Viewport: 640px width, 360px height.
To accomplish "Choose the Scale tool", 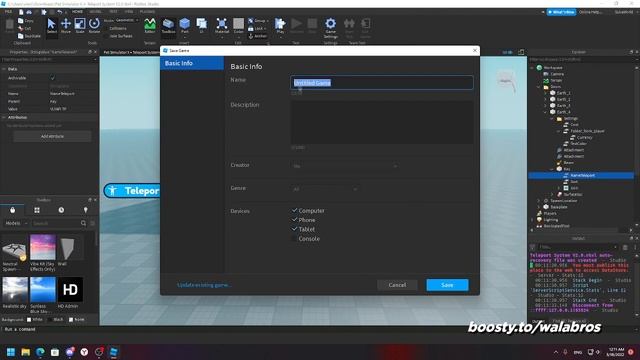I will click(80, 25).
